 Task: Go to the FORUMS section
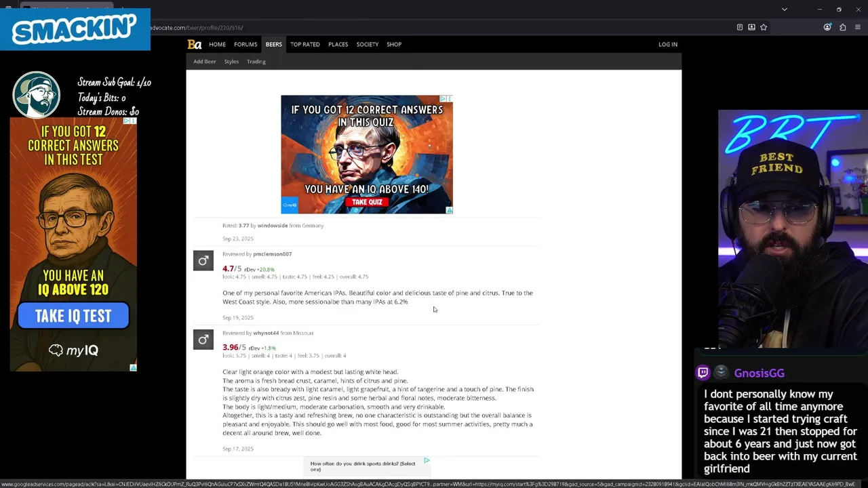point(245,45)
